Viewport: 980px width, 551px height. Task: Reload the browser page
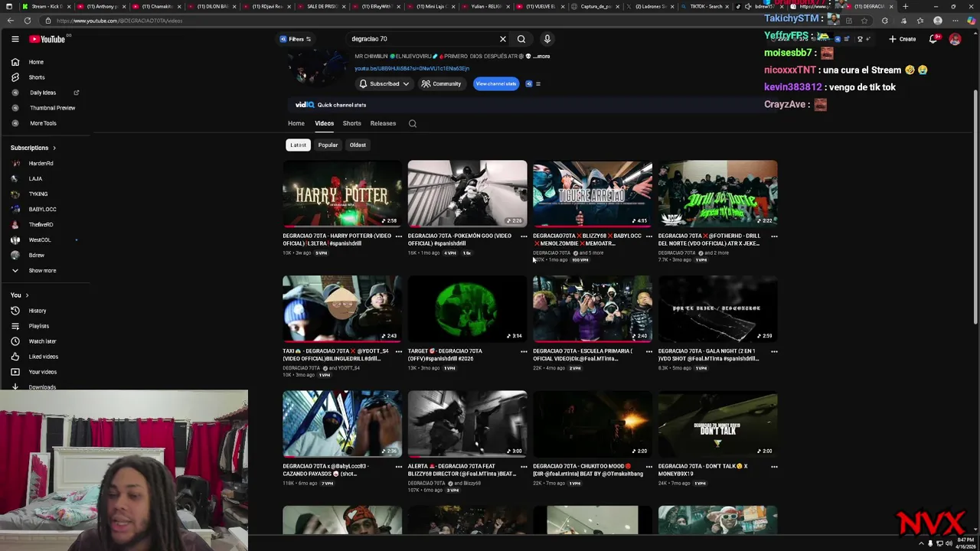28,21
